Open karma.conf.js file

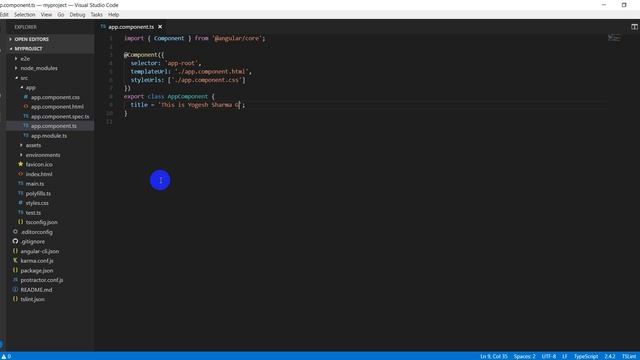coord(37,261)
